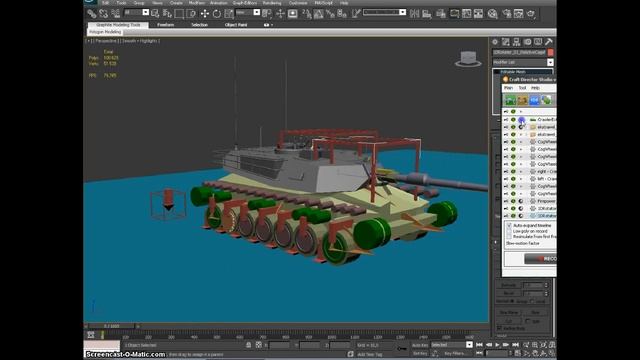
Task: Click the Unlink Selection tool
Action: coord(103,14)
